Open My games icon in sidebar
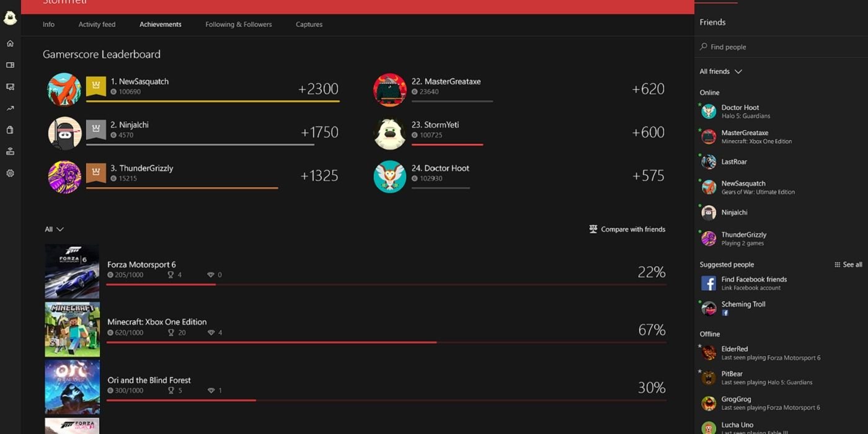868x434 pixels. pyautogui.click(x=10, y=65)
